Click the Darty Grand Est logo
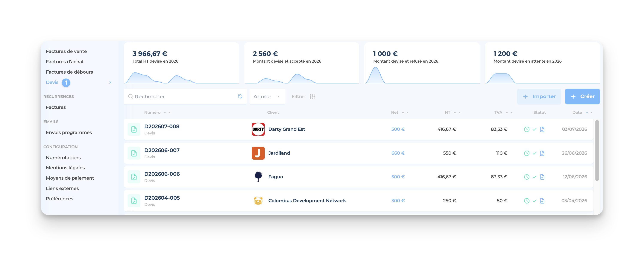Viewport: 644px width, 256px height. (258, 129)
